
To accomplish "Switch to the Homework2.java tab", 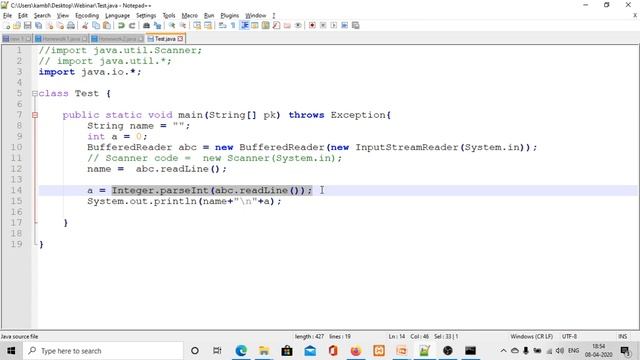I will tap(117, 39).
